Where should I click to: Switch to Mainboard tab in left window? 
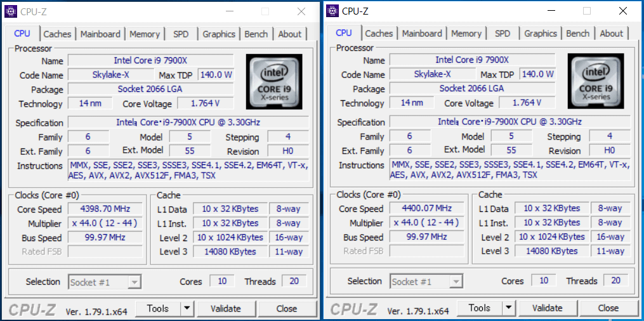[x=100, y=34]
